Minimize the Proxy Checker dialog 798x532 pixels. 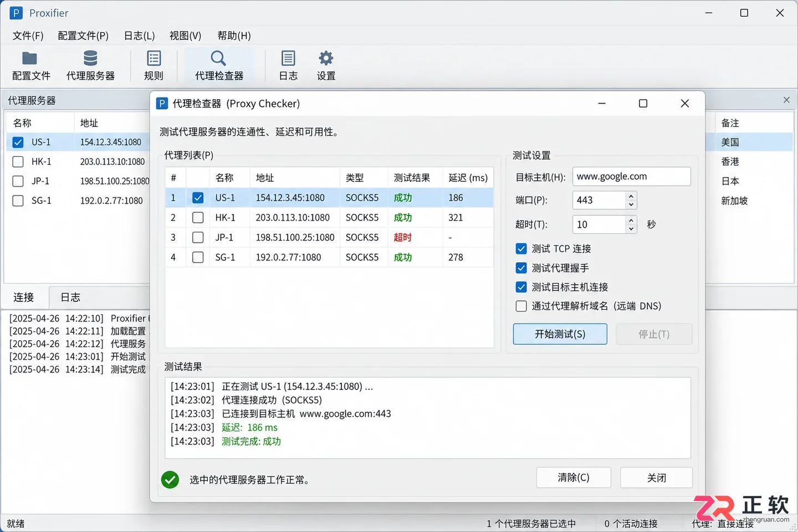[x=602, y=104]
